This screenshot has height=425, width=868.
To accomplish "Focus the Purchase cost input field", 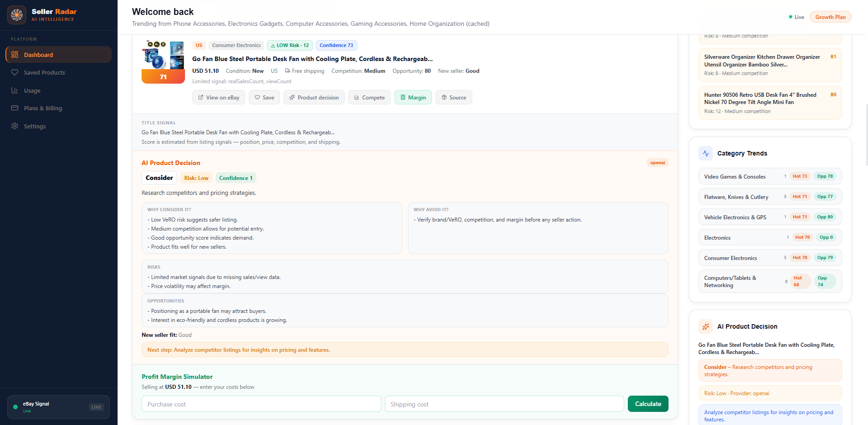I will 261,404.
